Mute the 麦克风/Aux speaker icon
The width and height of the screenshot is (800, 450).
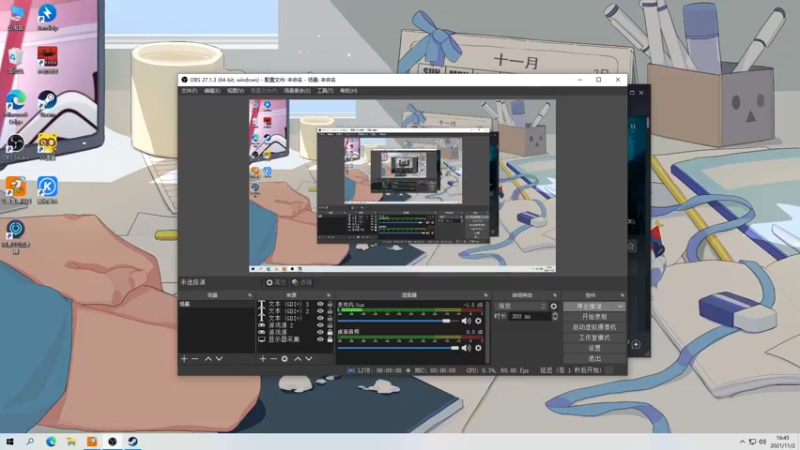(x=466, y=321)
